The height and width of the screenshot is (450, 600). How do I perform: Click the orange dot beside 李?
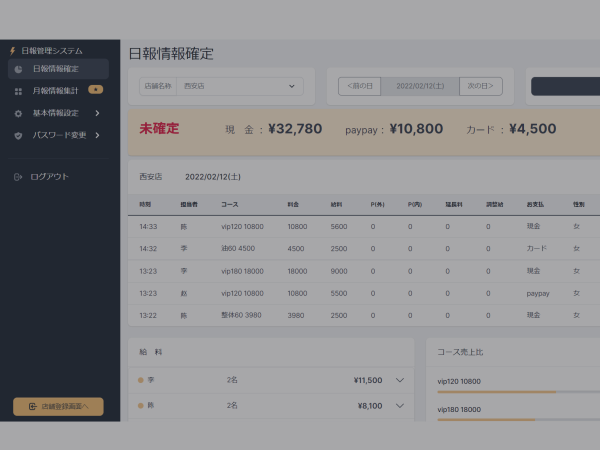point(141,380)
